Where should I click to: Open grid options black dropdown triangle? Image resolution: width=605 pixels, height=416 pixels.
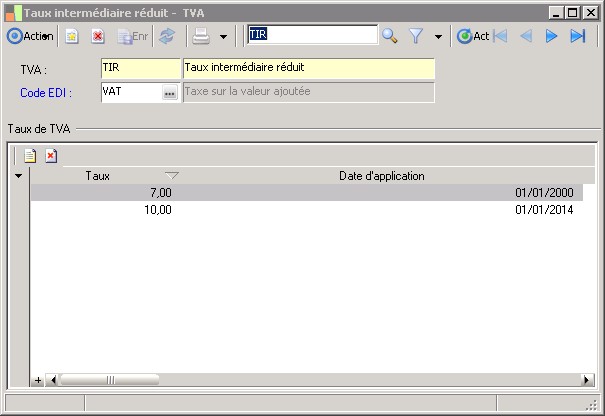pos(18,176)
